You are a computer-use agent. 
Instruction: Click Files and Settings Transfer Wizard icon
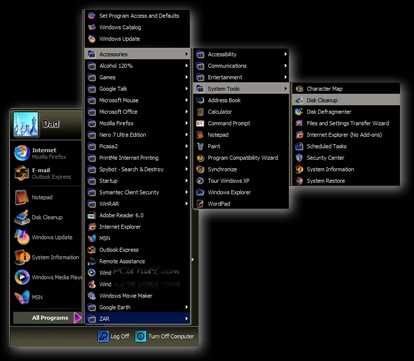pyautogui.click(x=299, y=123)
